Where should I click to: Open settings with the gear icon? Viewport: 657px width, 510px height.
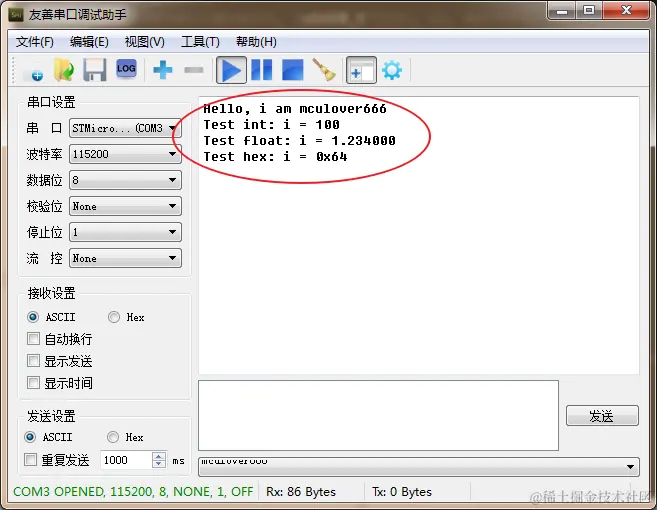(392, 70)
